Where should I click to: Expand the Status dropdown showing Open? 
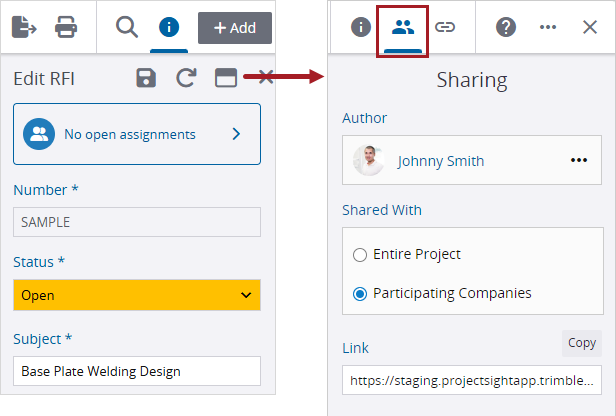coord(137,295)
